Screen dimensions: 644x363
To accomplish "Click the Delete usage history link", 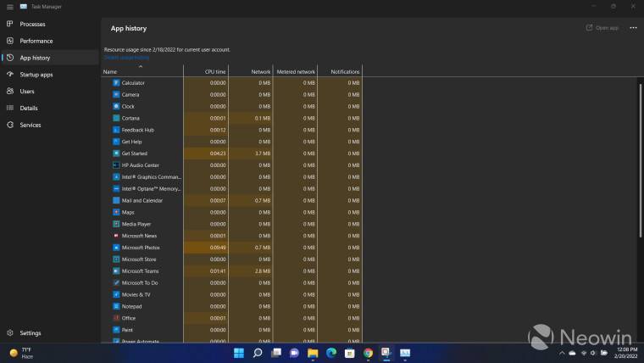I will tap(126, 58).
